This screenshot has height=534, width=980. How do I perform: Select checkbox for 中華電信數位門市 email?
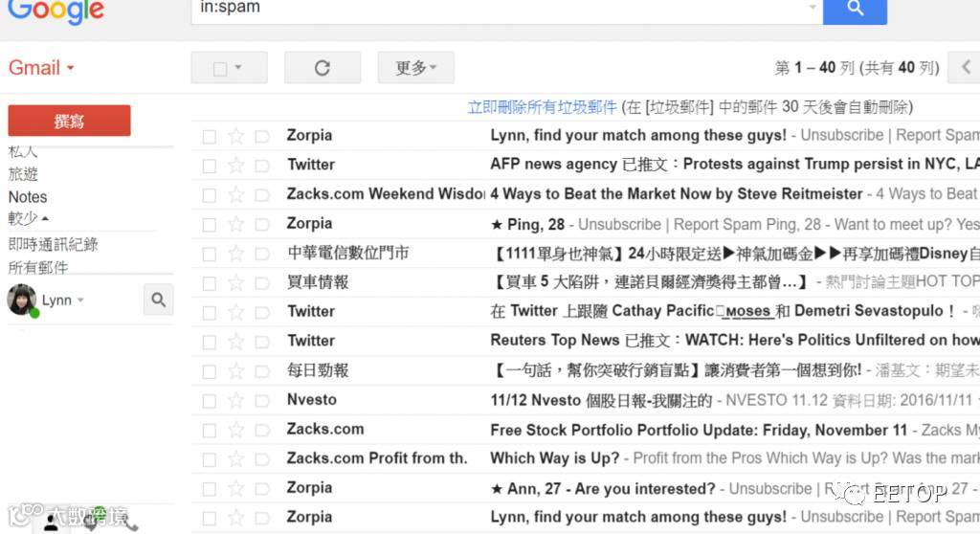209,254
